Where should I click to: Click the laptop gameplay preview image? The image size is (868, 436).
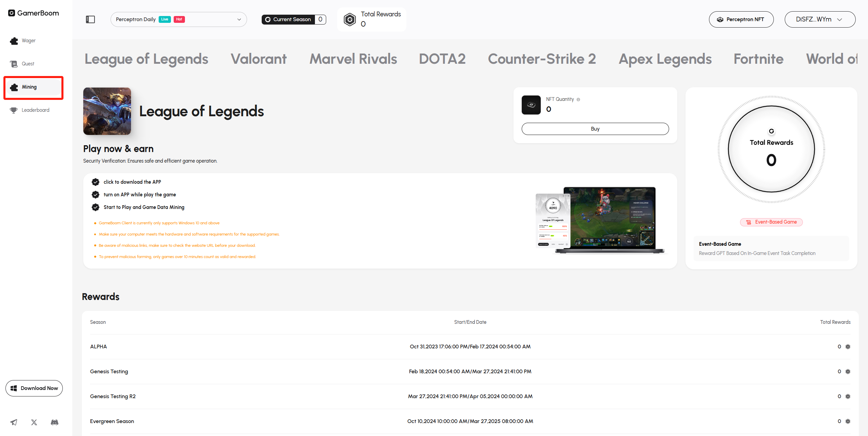click(x=600, y=220)
